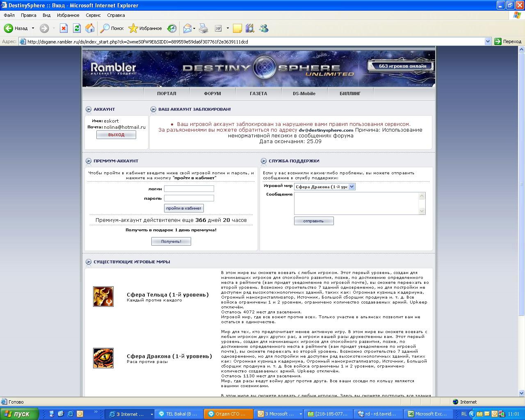Open the Вид menu
525x420 pixels.
coord(46,15)
